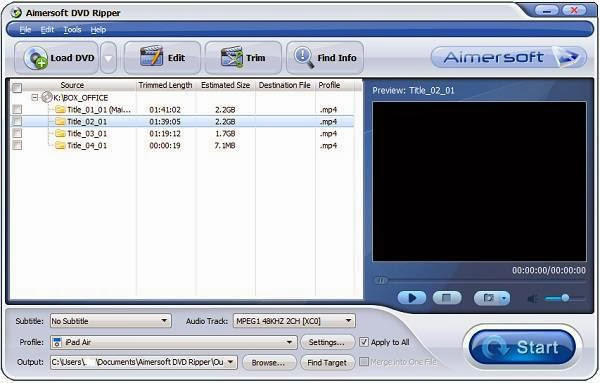
Task: Click the Aimersoft app icon in title bar
Action: pos(16,13)
